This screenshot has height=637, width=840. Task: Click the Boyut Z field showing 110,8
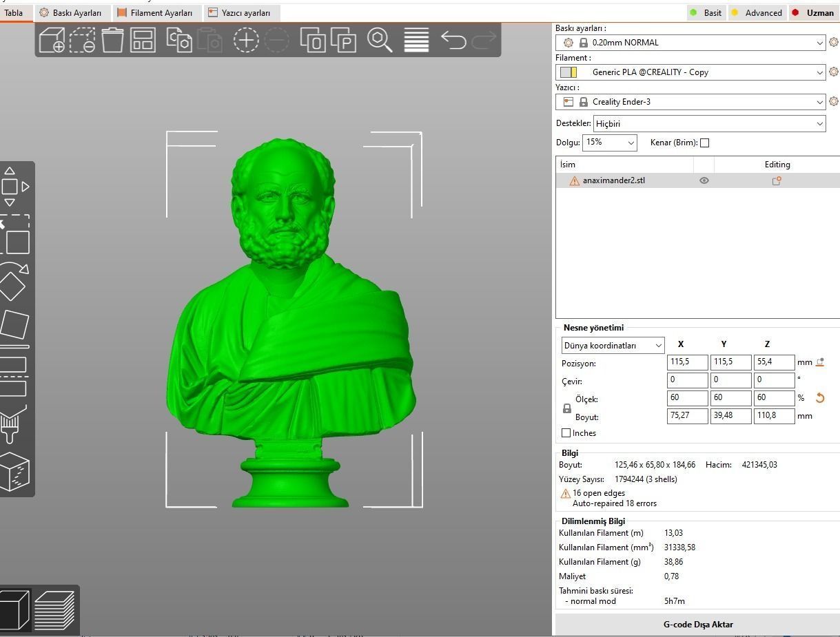774,416
